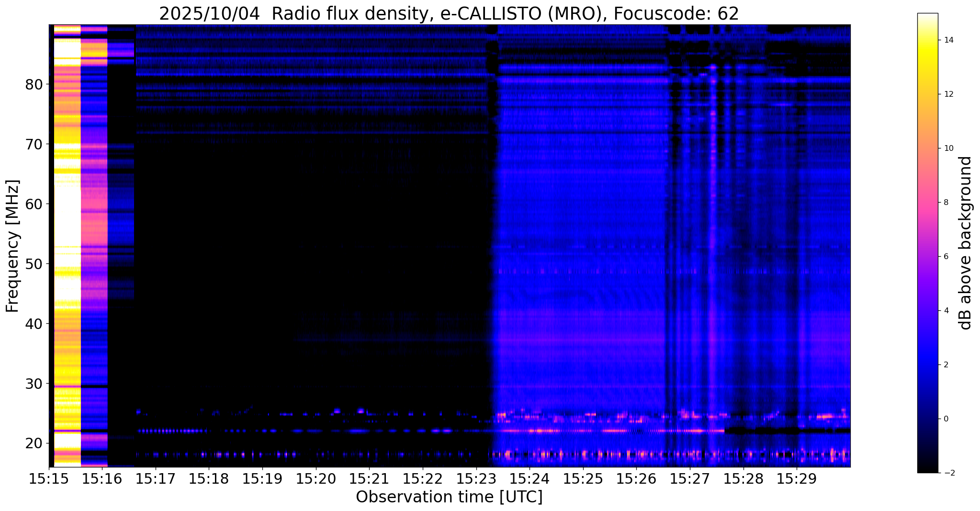Screen dimensions: 980x511
Task: Click the 15:15 time tick label
Action: tap(48, 478)
